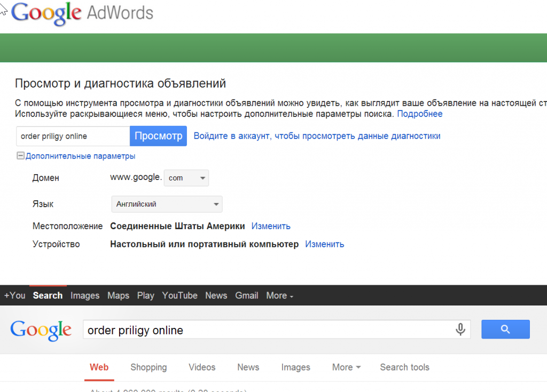
Task: Click the Местоположение label
Action: (x=68, y=226)
